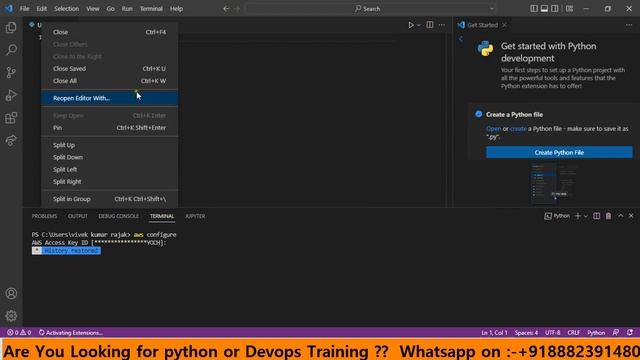The image size is (640, 360).
Task: Select Split Right in context menu
Action: [109, 182]
